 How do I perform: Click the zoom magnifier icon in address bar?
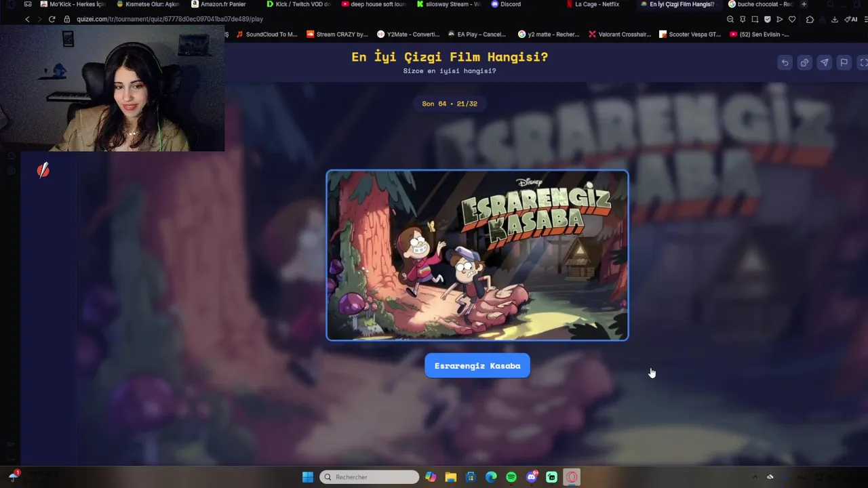tap(730, 19)
